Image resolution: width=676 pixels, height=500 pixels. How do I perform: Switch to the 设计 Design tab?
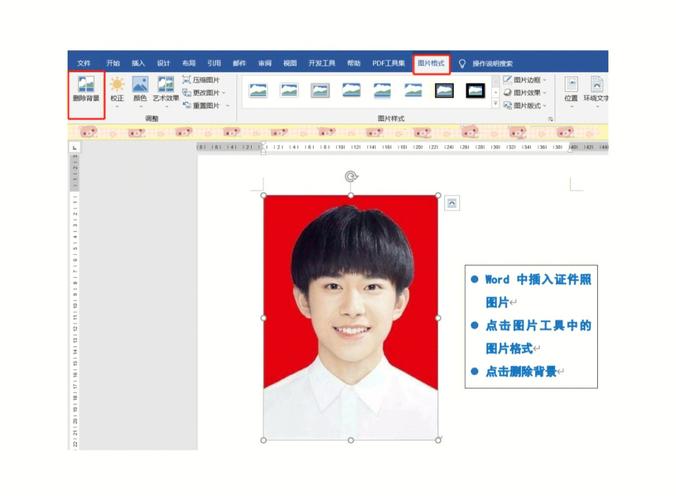point(163,63)
